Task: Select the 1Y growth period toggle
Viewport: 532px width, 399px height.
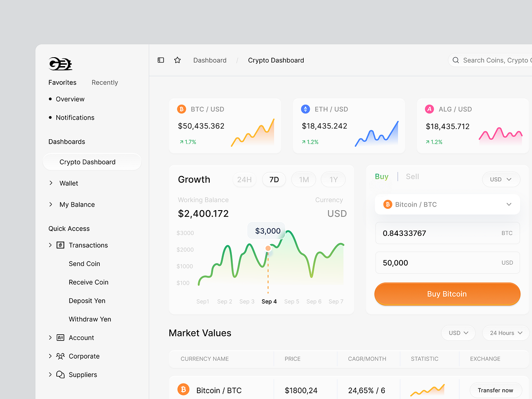Action: pos(333,180)
